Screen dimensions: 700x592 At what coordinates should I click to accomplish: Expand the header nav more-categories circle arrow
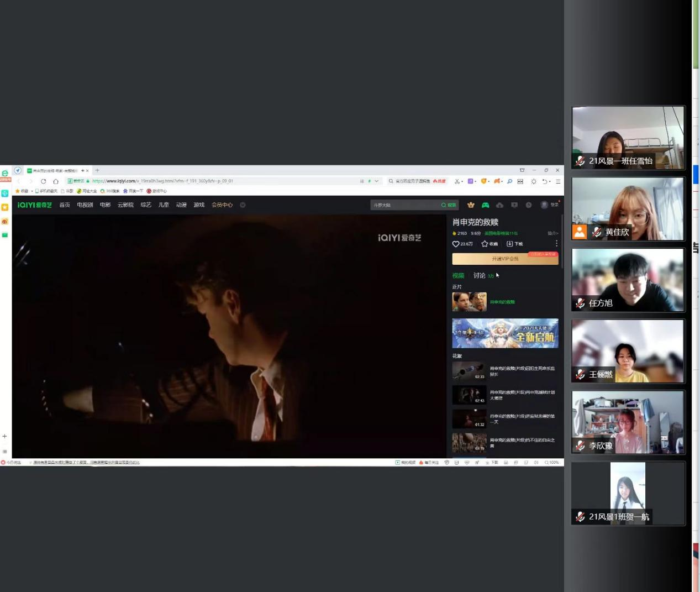coord(243,205)
